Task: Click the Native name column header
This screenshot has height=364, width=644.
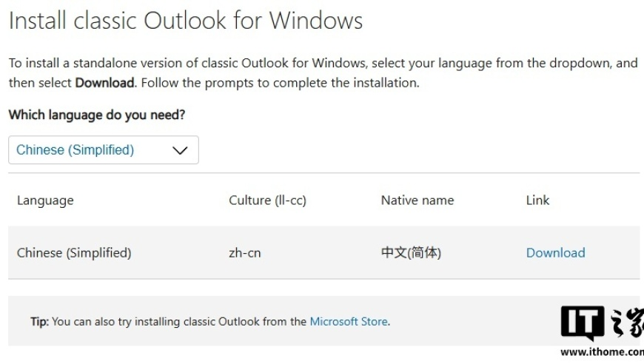Action: (x=417, y=200)
